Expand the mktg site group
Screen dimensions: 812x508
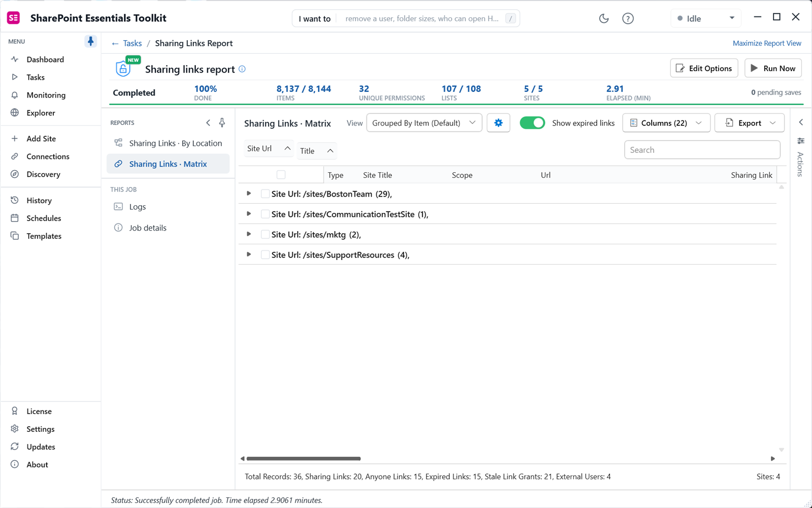point(249,234)
